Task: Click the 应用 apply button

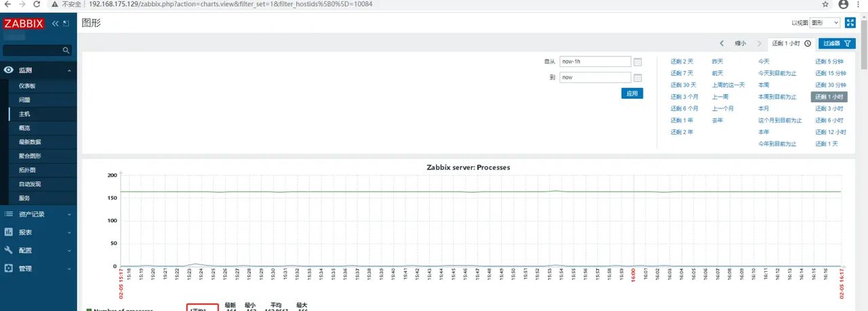Action: [x=632, y=94]
